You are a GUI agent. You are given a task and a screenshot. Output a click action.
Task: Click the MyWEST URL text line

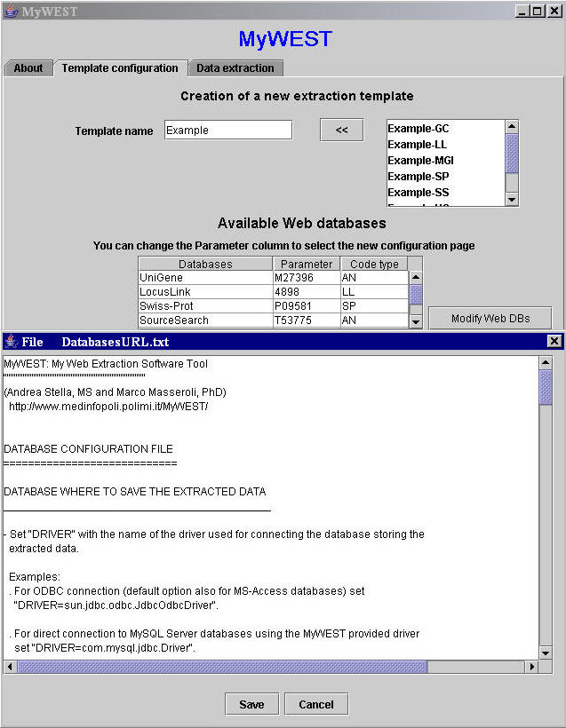pyautogui.click(x=108, y=407)
